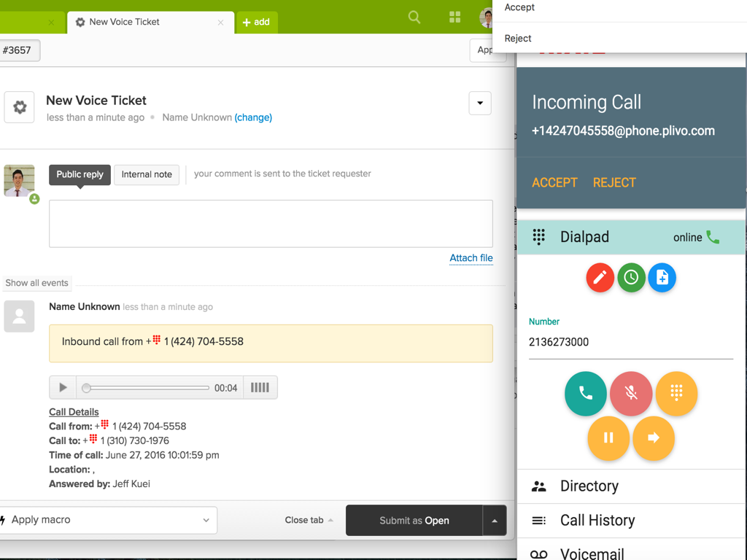The image size is (747, 560).
Task: Click the call recording progress slider
Action: pos(147,388)
